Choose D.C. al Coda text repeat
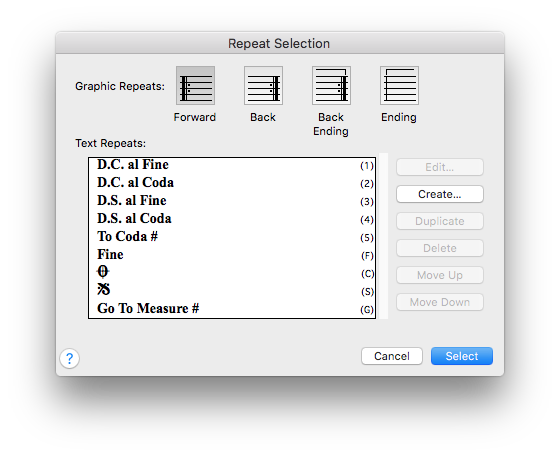560x456 pixels. click(232, 183)
